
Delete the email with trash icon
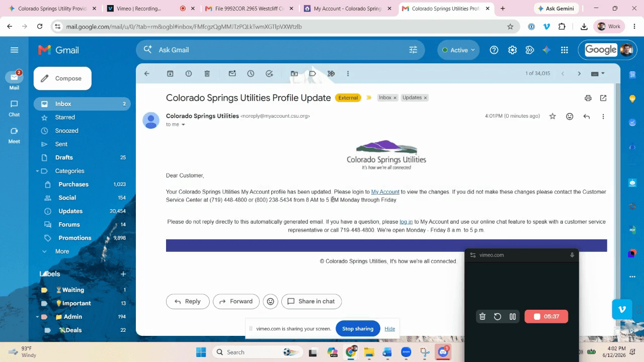tap(207, 73)
